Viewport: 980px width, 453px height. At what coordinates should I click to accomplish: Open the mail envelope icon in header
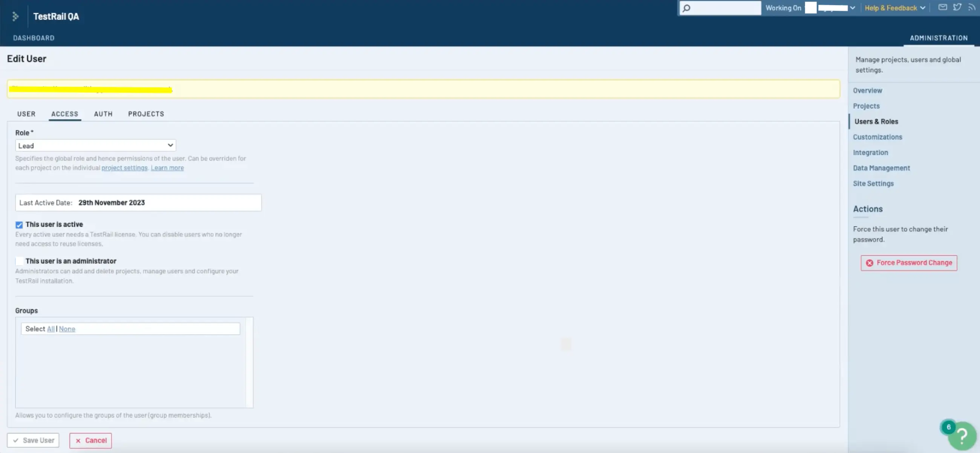(x=942, y=7)
